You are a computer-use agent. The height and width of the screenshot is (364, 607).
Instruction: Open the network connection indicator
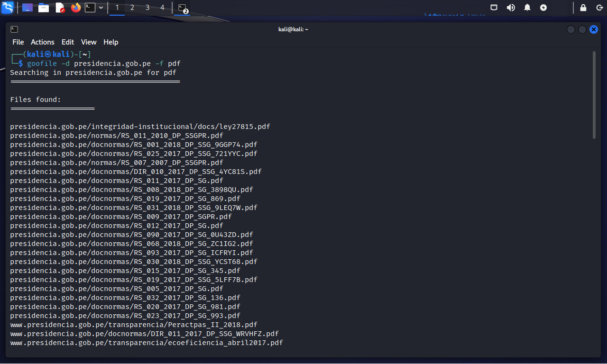(x=494, y=8)
